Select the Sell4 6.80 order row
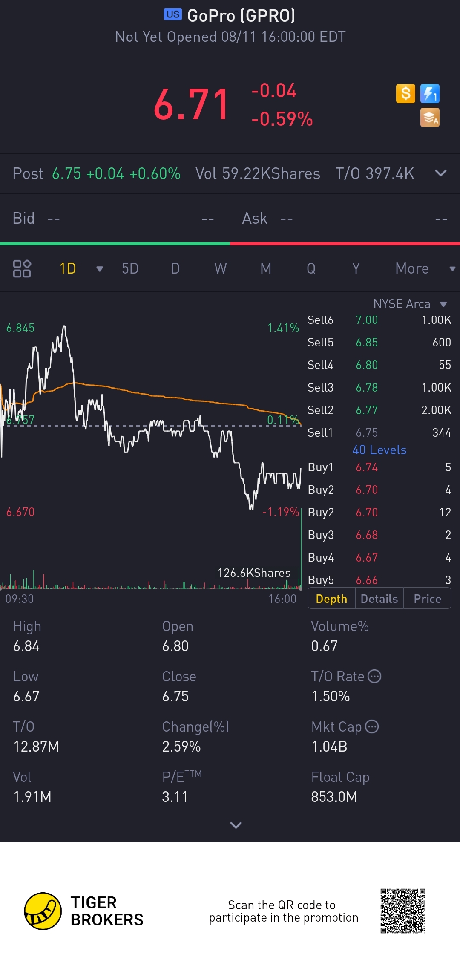This screenshot has width=460, height=980. 379,365
